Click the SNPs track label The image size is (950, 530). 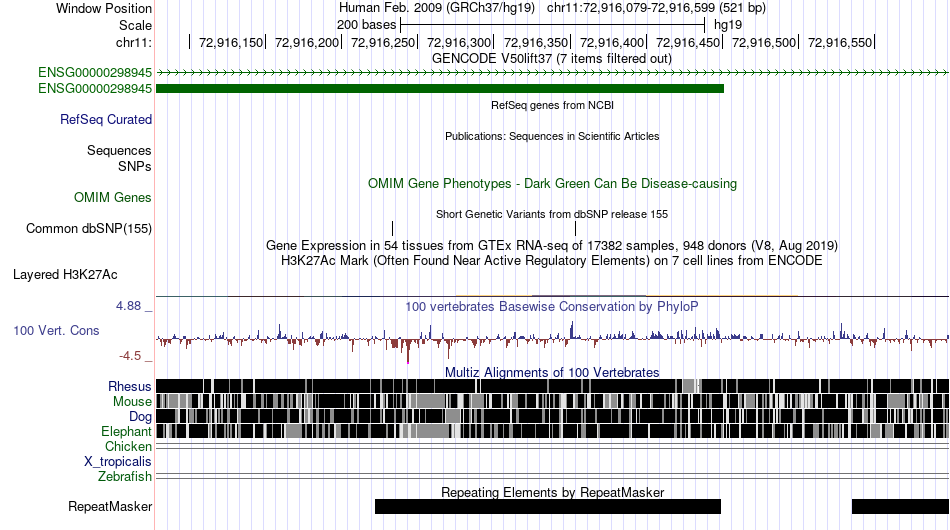pyautogui.click(x=135, y=166)
